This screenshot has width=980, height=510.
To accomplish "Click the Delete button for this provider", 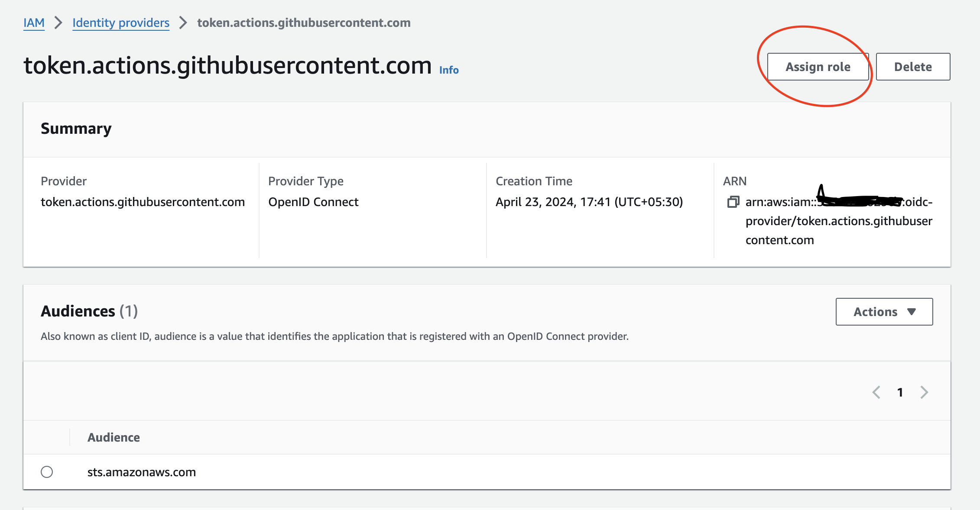I will pos(913,67).
